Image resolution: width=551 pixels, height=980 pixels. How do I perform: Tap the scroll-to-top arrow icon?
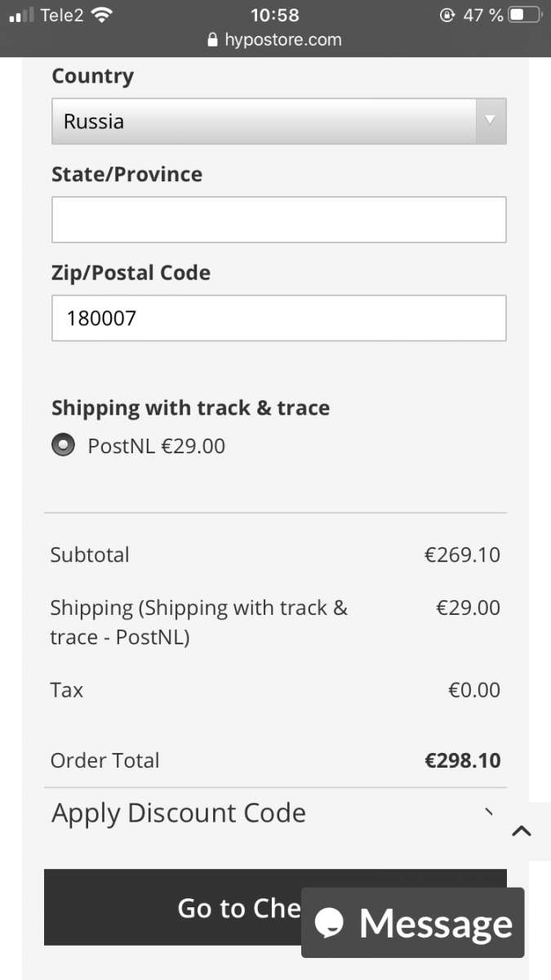522,831
